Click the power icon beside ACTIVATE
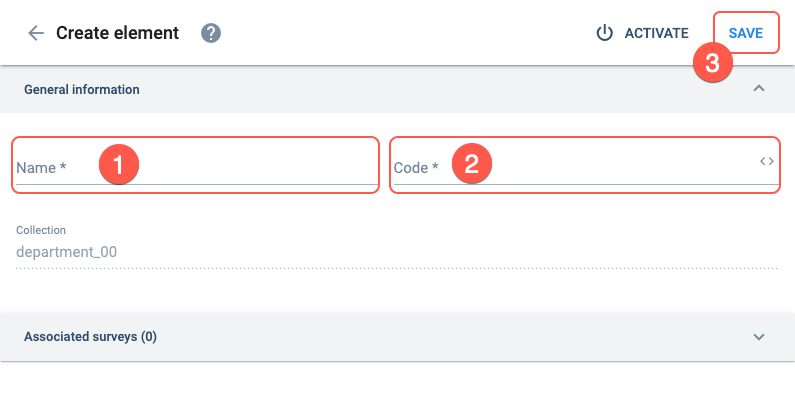The height and width of the screenshot is (412, 795). pos(604,33)
